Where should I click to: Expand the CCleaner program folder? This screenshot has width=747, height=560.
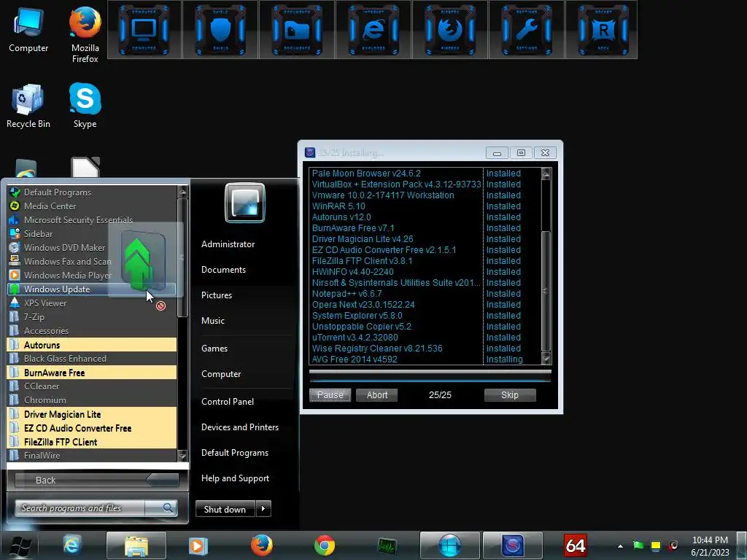pos(91,386)
